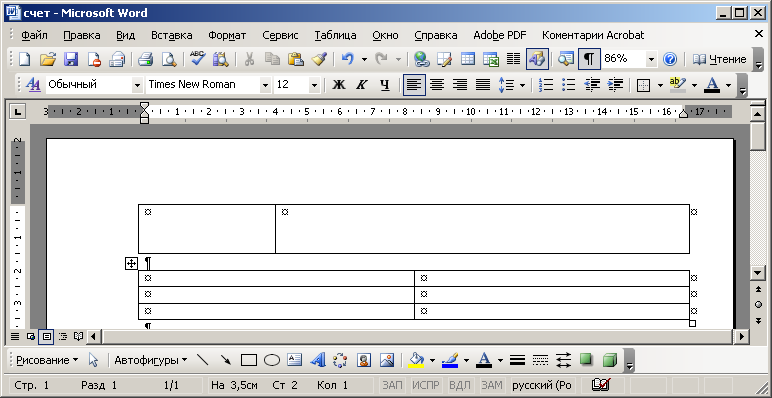Pick fill color bucket button
772x398 pixels.
pos(417,361)
